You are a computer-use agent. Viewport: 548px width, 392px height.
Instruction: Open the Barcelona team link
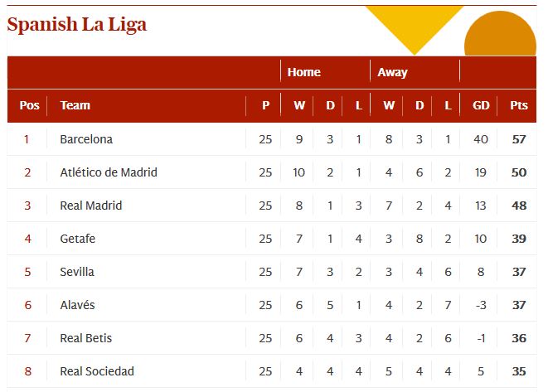[x=86, y=139]
